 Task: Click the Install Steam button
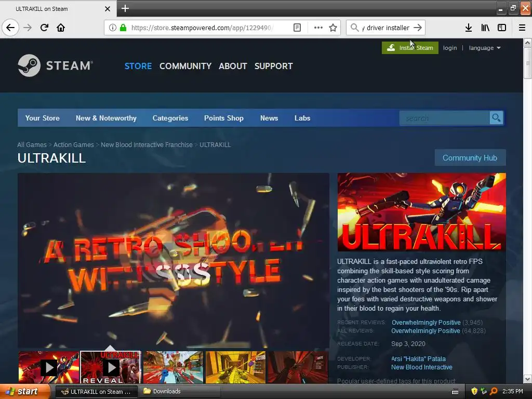coord(410,48)
